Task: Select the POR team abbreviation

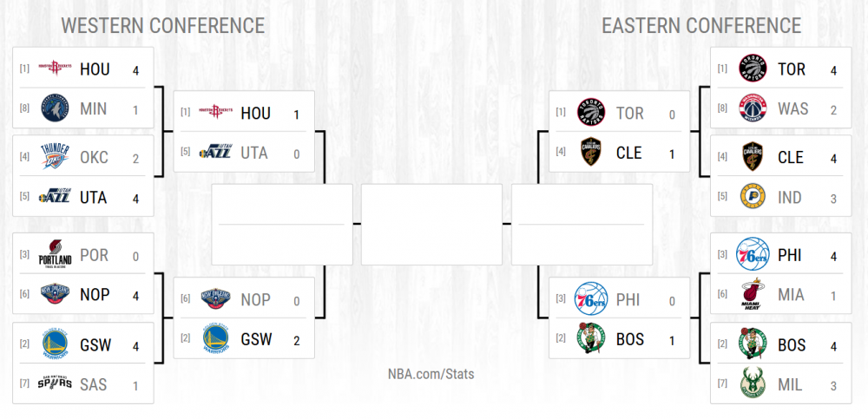Action: (94, 256)
